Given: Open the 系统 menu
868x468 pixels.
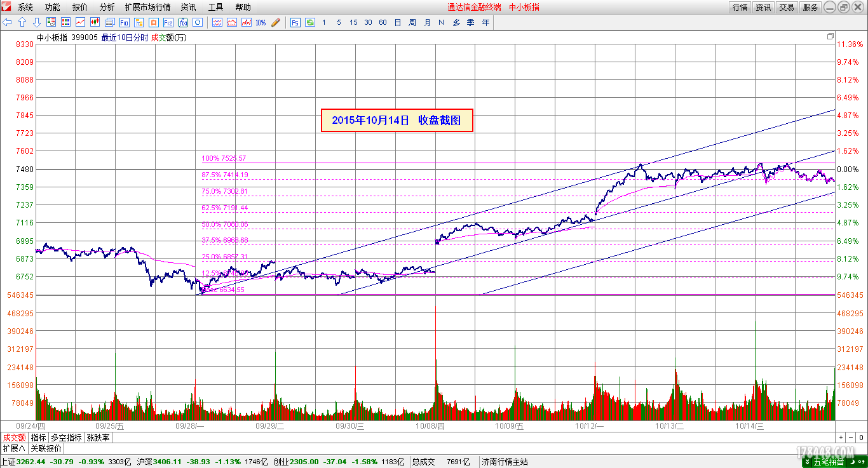Looking at the screenshot, I should [25, 7].
